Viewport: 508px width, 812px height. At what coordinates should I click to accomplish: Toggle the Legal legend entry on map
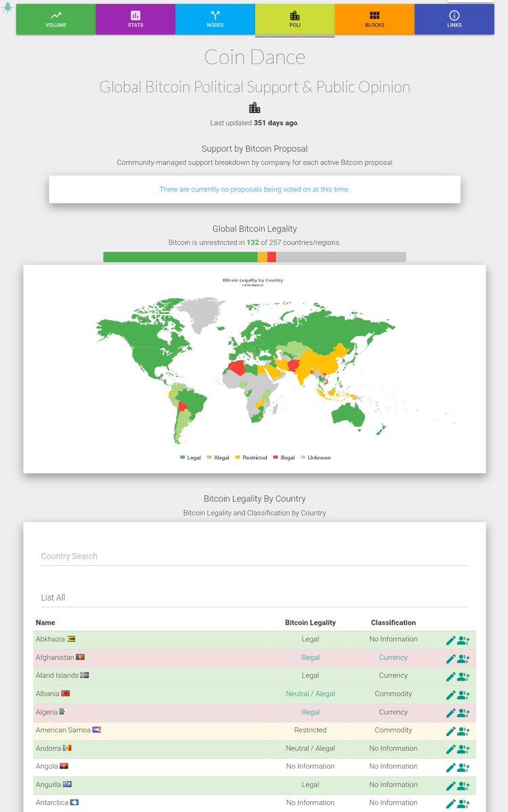pos(190,457)
